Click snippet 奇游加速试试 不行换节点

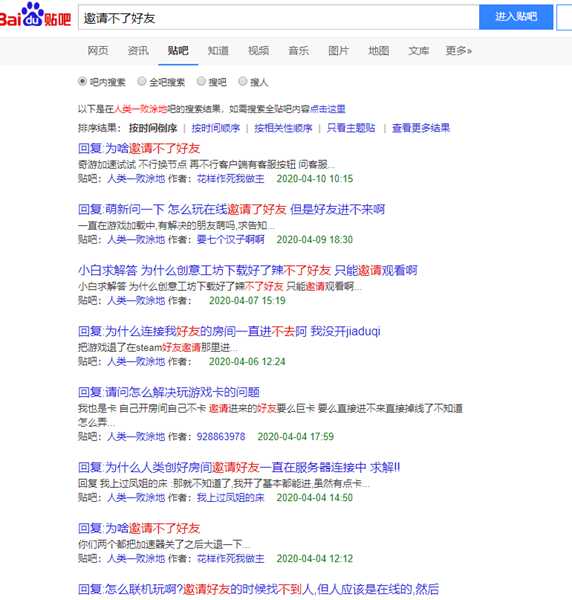(x=206, y=165)
